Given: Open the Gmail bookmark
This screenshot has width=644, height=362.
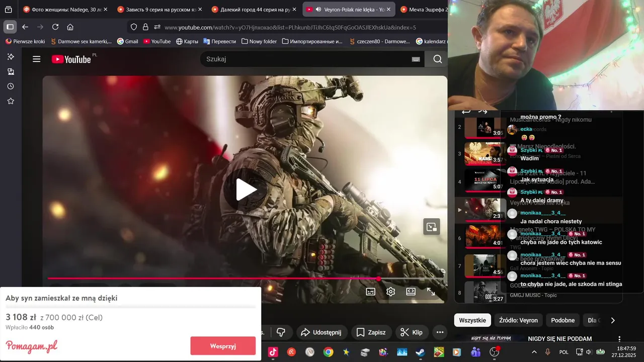Looking at the screenshot, I should [128, 41].
